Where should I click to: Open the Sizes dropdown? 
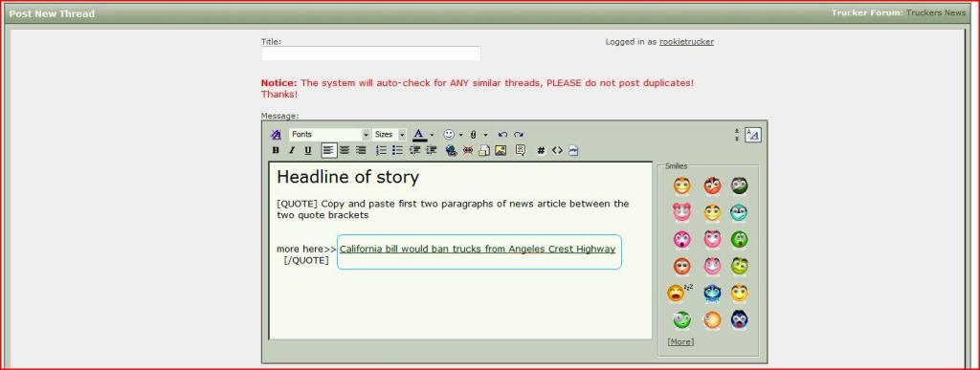click(x=390, y=135)
